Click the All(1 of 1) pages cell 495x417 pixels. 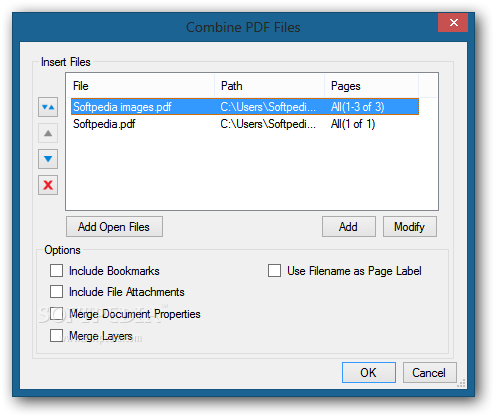353,124
